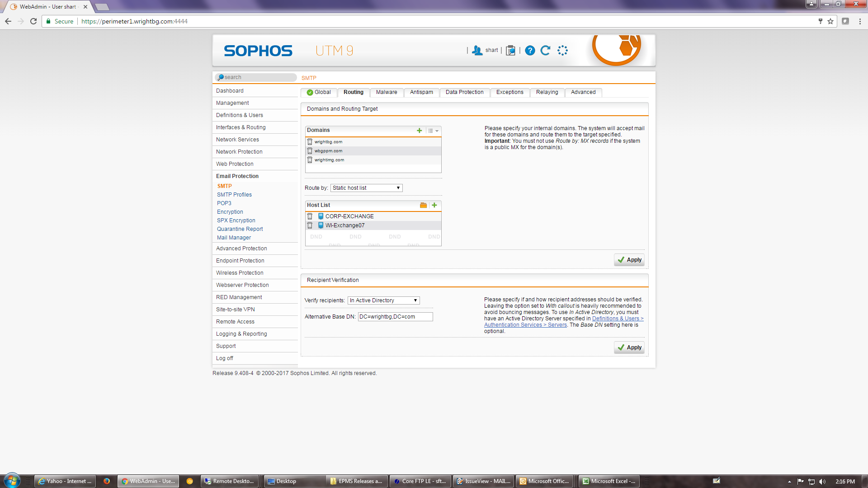The image size is (868, 488).
Task: Expand Interfaces & Routing menu
Action: click(255, 127)
